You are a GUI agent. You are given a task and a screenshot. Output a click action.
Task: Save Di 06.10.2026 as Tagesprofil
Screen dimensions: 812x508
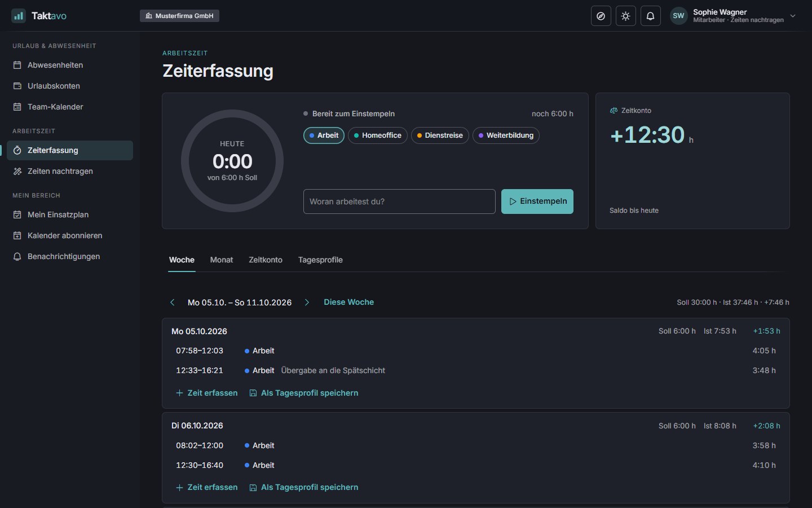[304, 487]
